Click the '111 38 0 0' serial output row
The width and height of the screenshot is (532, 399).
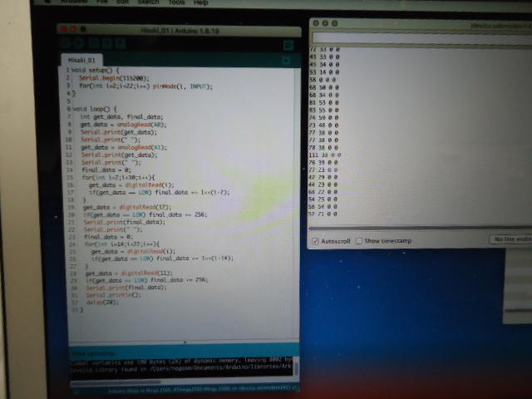click(325, 155)
